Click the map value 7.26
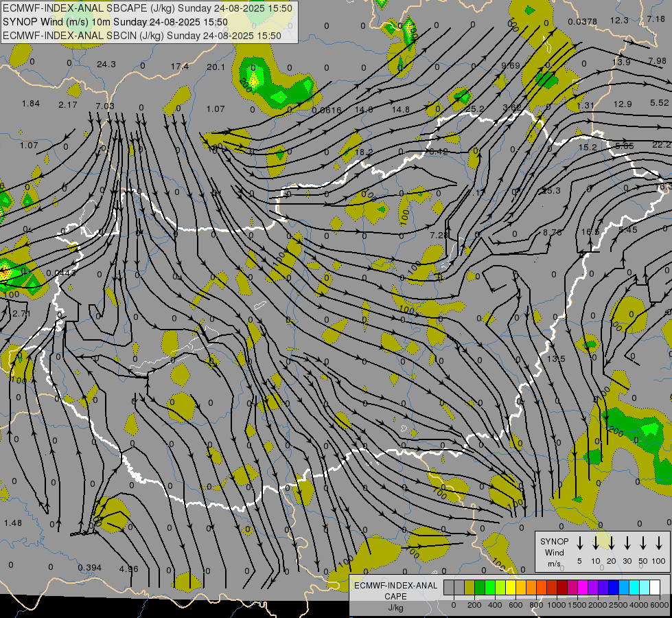Viewport: 672px width, 618px height. coord(439,235)
